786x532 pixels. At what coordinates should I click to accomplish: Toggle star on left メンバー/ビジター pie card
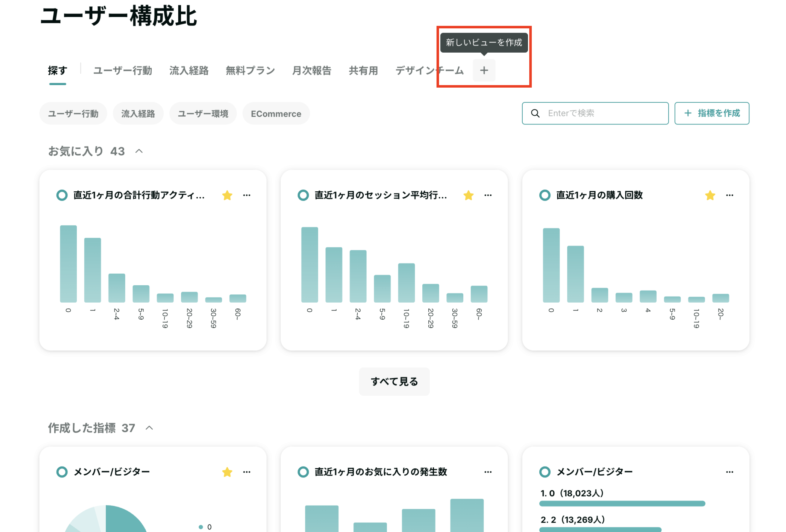coord(227,472)
